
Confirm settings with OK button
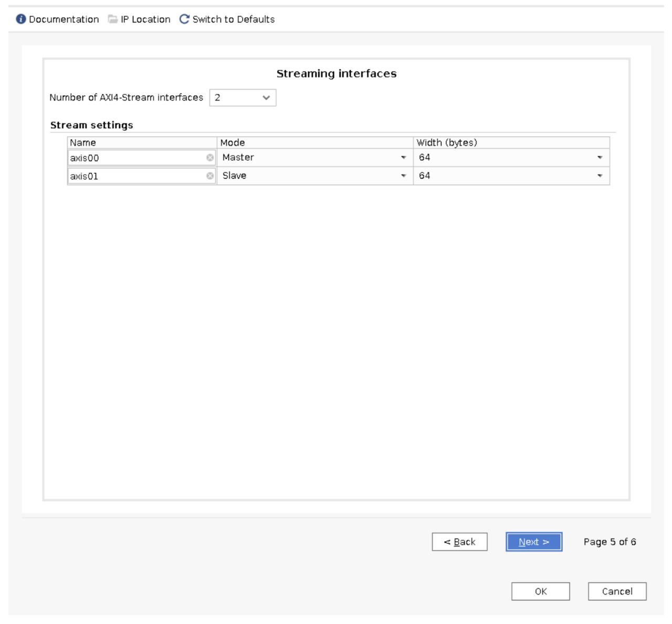click(x=541, y=591)
